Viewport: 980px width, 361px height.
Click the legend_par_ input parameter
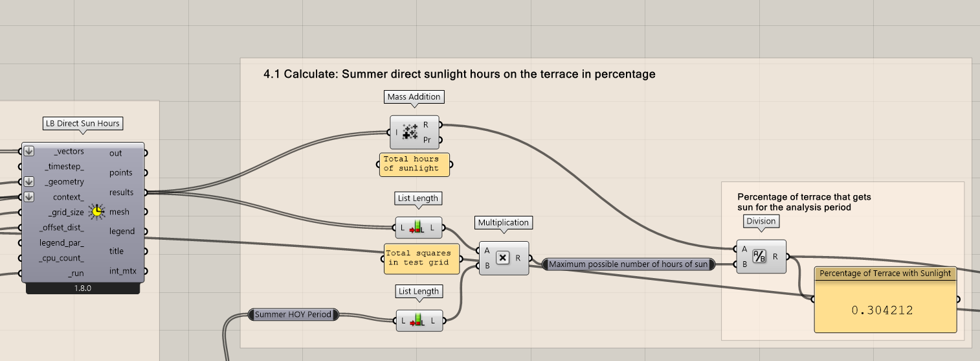[62, 242]
